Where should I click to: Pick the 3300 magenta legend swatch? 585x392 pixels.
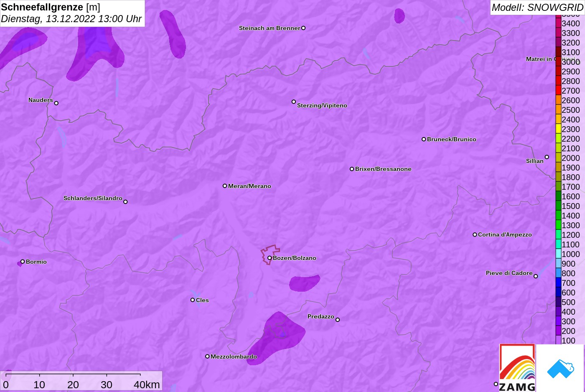(x=558, y=33)
